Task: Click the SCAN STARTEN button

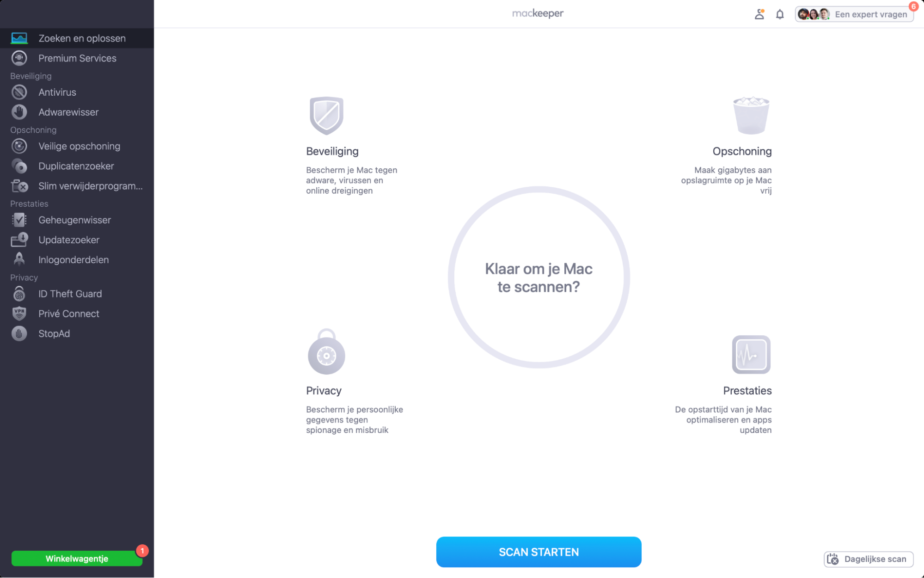Action: tap(538, 552)
